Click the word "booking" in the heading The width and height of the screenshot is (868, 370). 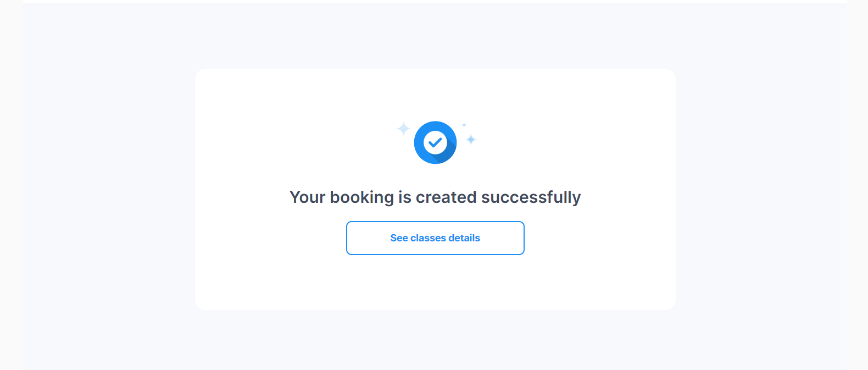click(362, 197)
